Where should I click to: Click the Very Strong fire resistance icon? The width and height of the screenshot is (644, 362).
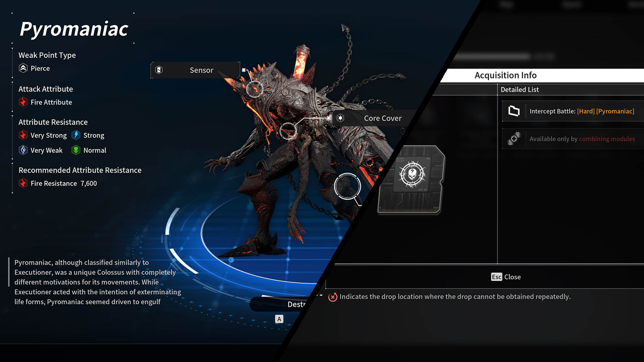point(23,135)
